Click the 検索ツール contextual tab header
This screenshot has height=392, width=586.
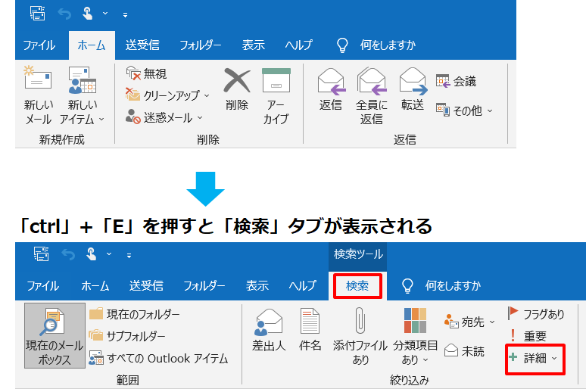click(358, 254)
